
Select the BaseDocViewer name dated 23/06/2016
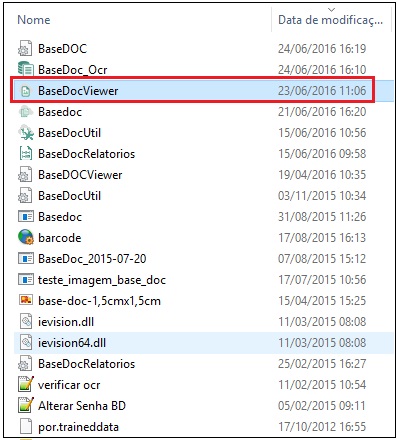click(x=78, y=91)
